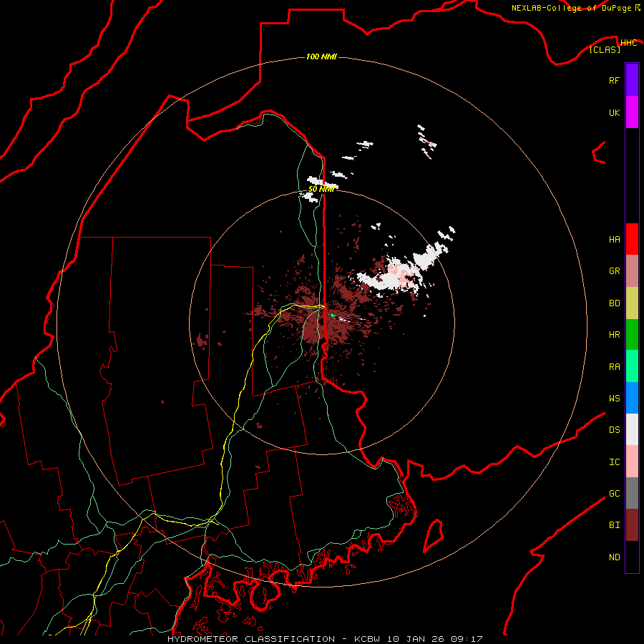Click the 09:17 time stamp
The height and width of the screenshot is (644, 644).
466,639
